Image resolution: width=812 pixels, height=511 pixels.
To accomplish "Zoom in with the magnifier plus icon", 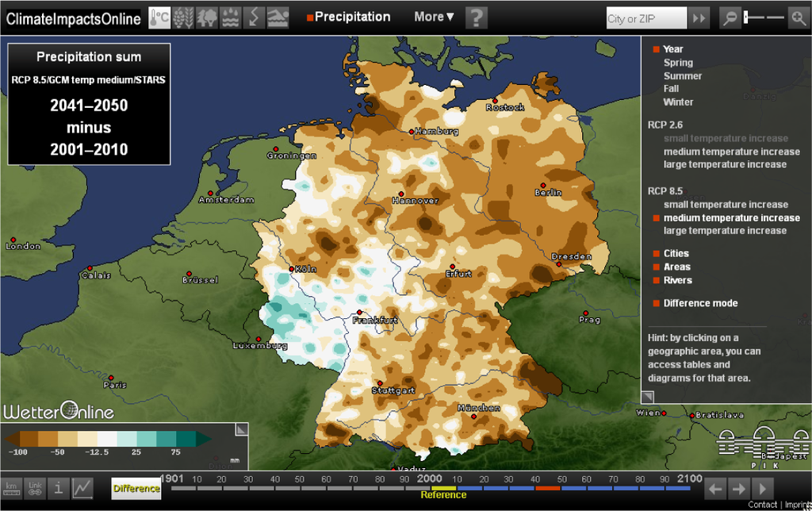I will (x=798, y=17).
